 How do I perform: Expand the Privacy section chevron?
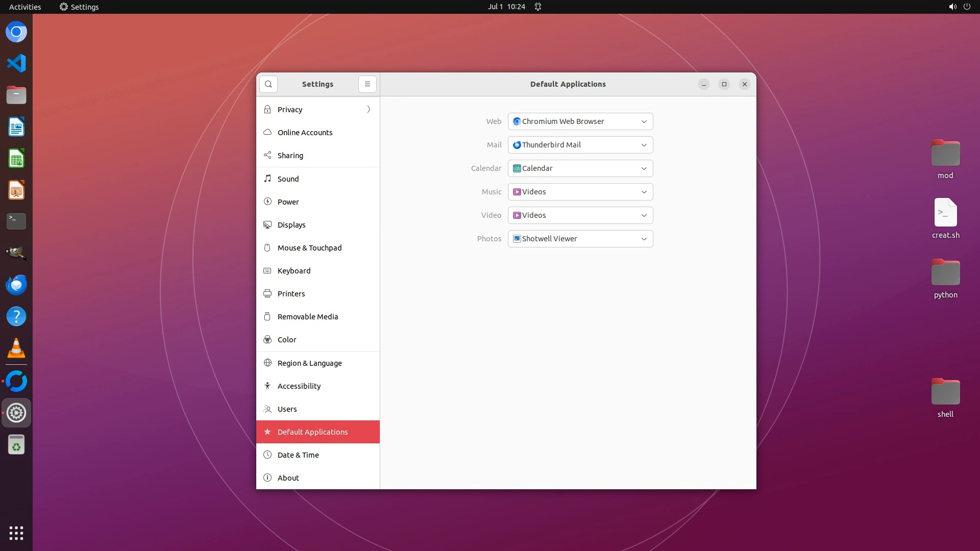point(369,110)
